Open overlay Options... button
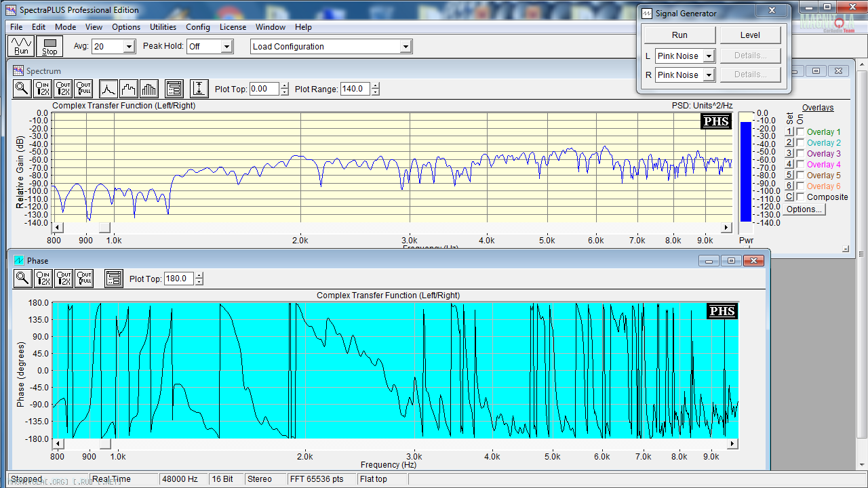The image size is (868, 488). (x=804, y=209)
